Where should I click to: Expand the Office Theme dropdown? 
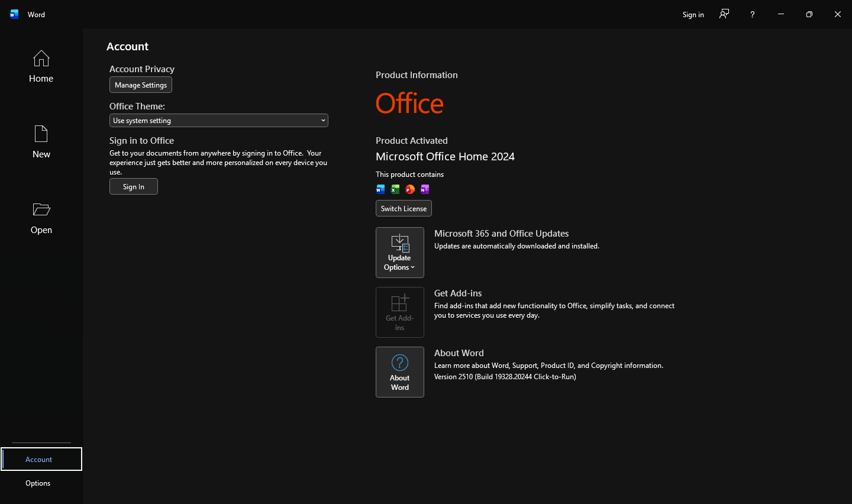point(218,121)
